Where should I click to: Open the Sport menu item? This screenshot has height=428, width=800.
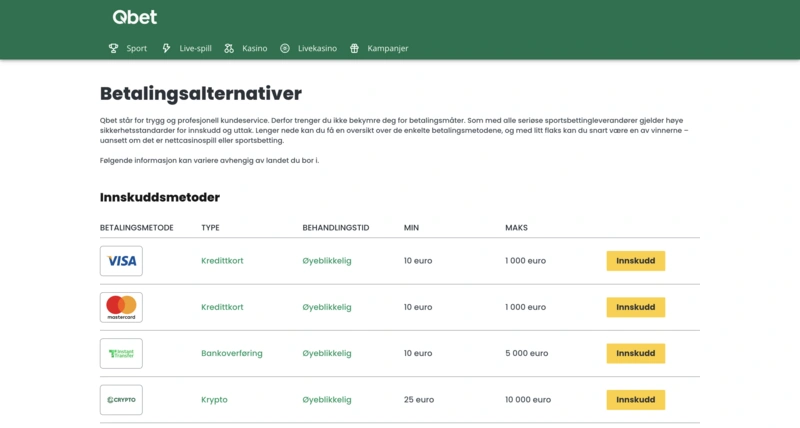click(x=136, y=48)
